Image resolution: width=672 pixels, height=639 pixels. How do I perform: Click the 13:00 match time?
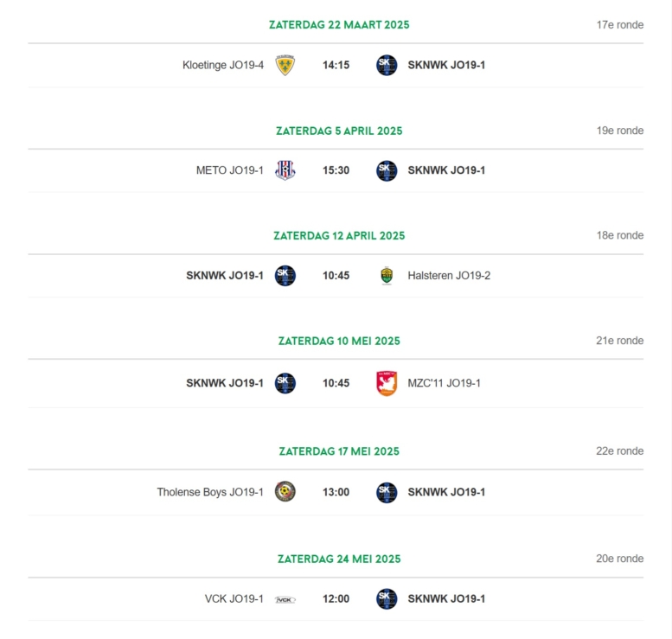coord(336,492)
